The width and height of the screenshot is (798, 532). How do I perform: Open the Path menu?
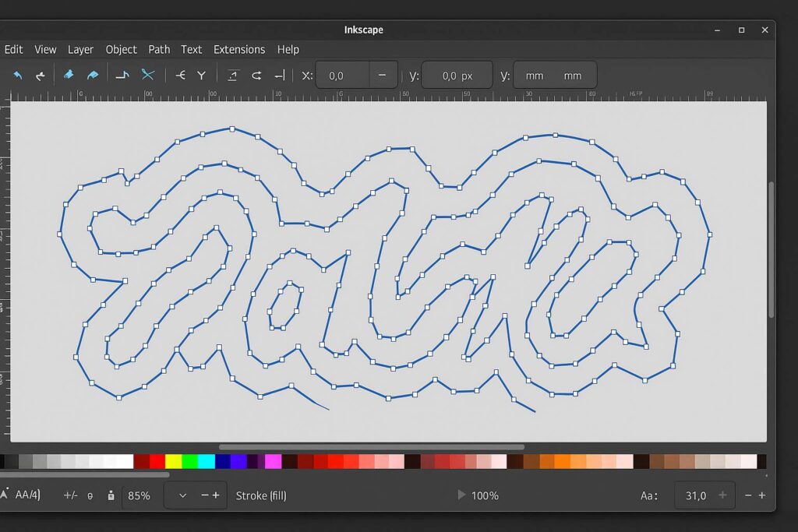159,49
